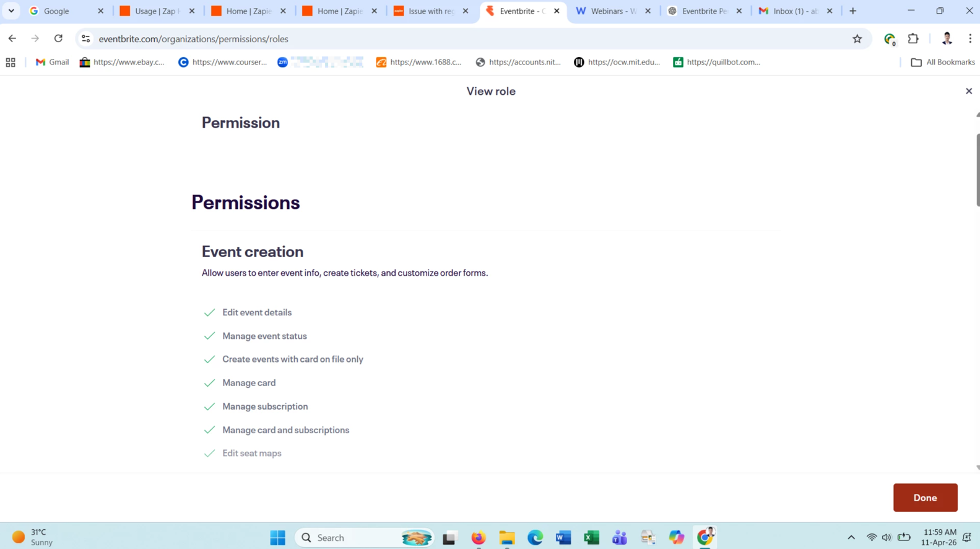This screenshot has width=980, height=549.
Task: Go back to previous page
Action: 12,39
